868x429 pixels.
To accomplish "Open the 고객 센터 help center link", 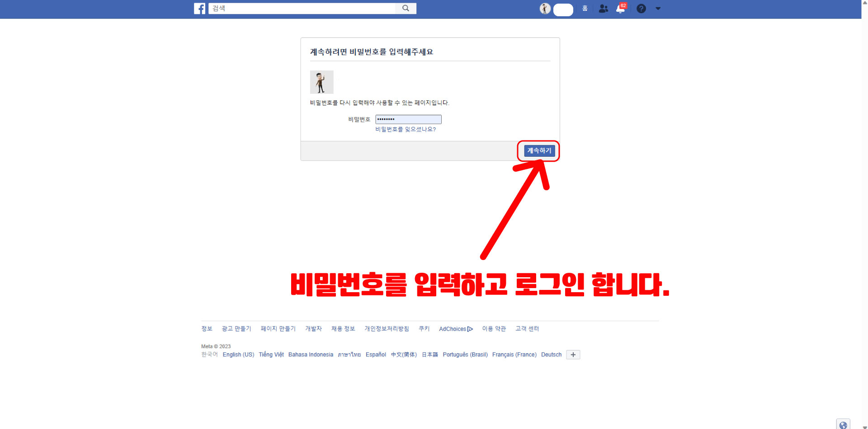I will click(x=527, y=329).
